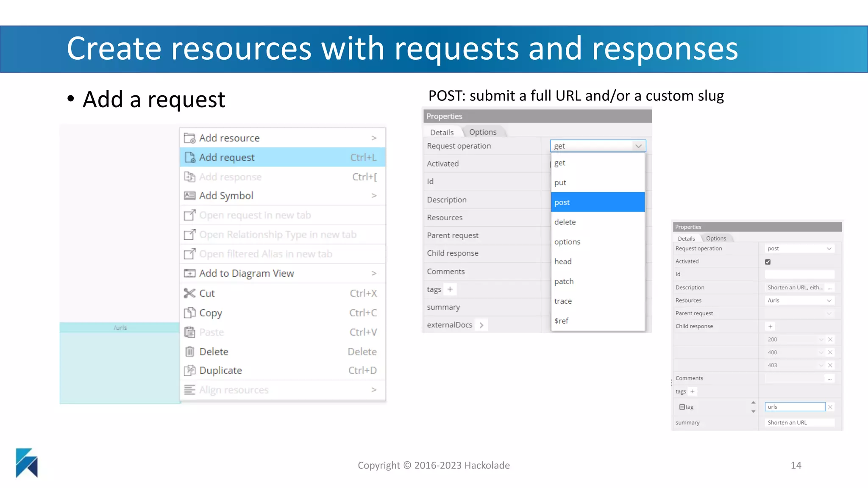Expand the externalDocs chevron
Image resolution: width=868 pixels, height=488 pixels.
pos(481,325)
